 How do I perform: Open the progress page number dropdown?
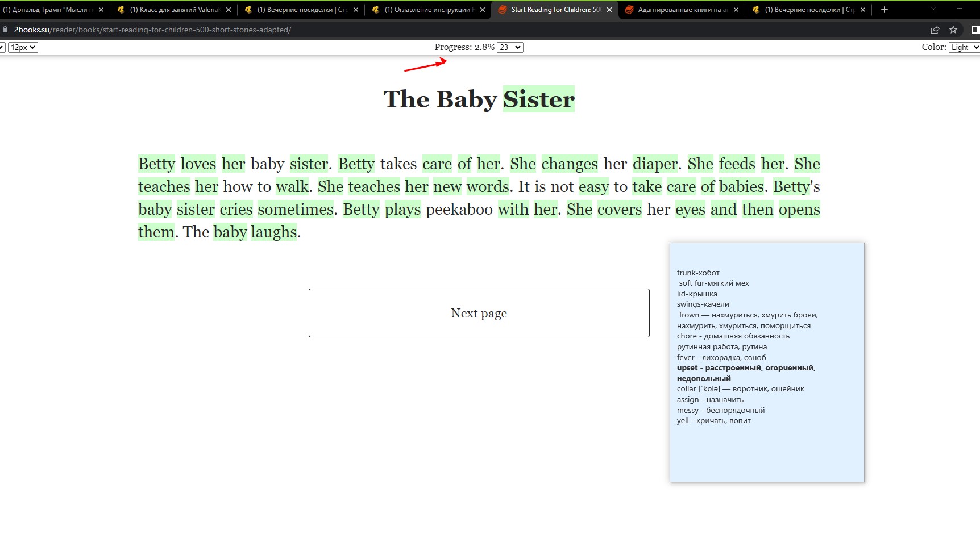coord(510,47)
